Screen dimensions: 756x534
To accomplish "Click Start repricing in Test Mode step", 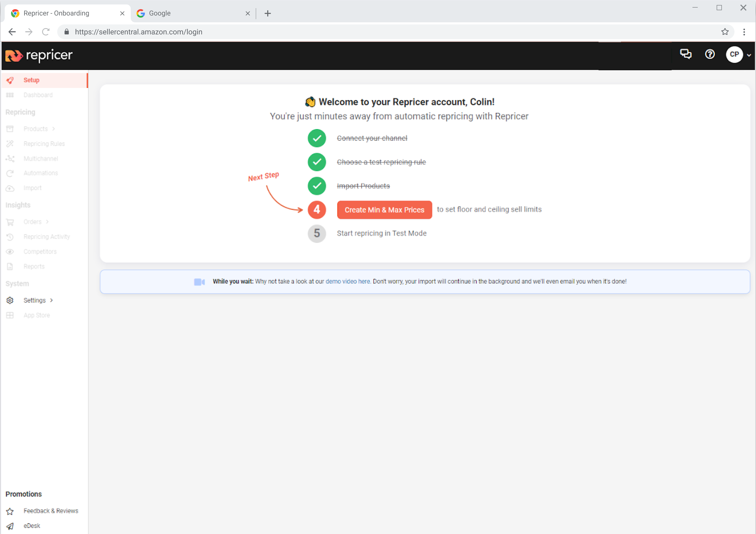I will pos(381,233).
